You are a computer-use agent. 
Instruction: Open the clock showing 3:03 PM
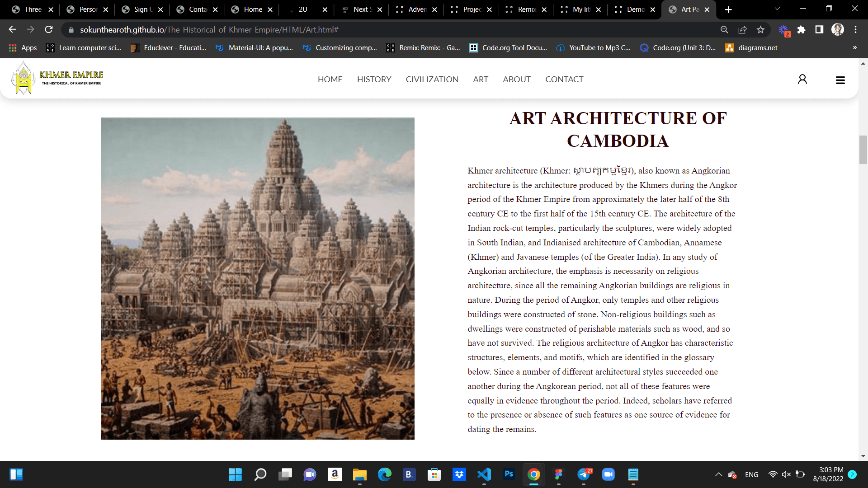[x=828, y=474]
